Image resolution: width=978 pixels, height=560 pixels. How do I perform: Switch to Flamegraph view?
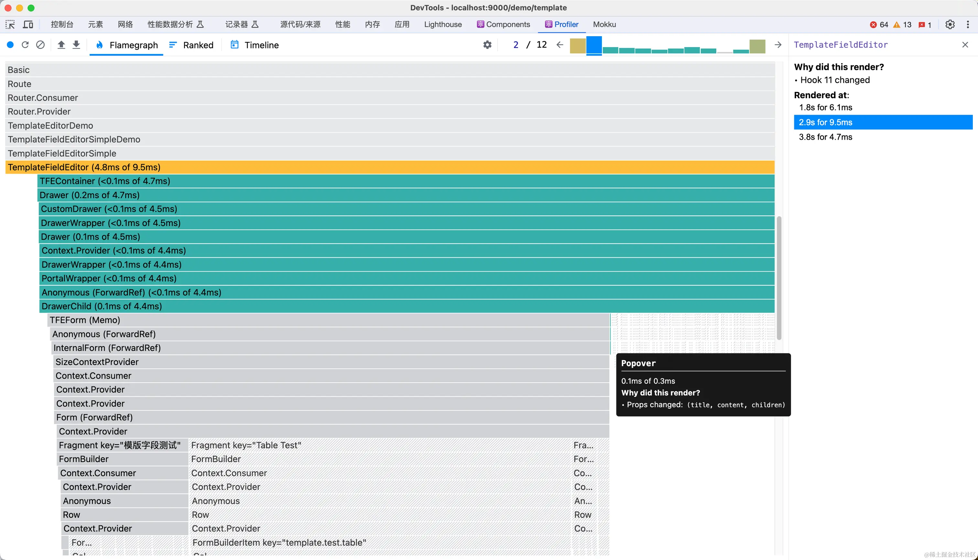point(126,45)
